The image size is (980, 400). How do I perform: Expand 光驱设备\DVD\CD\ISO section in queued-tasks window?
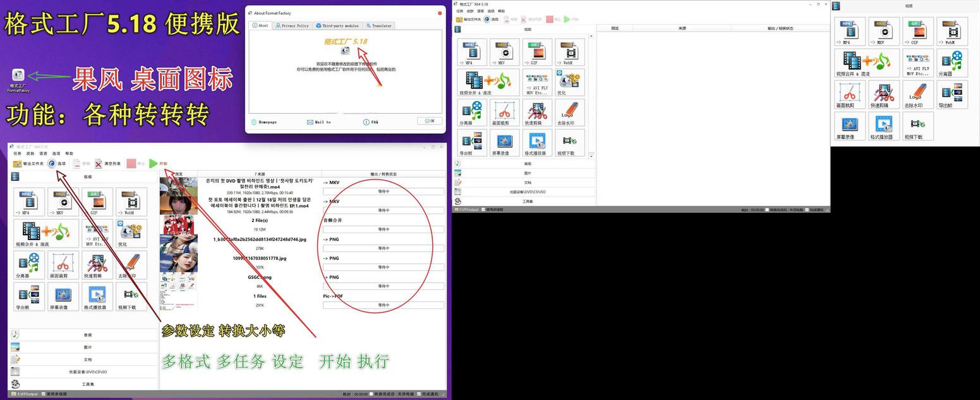(x=83, y=372)
